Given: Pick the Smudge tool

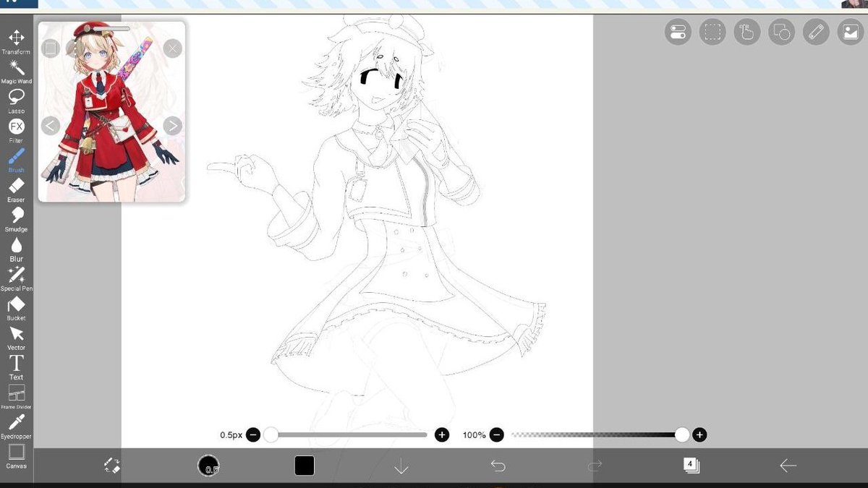Looking at the screenshot, I should [16, 220].
